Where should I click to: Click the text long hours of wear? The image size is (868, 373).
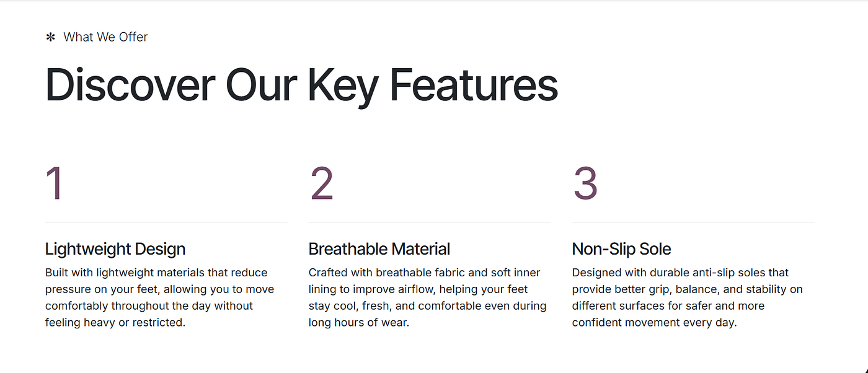tap(359, 323)
